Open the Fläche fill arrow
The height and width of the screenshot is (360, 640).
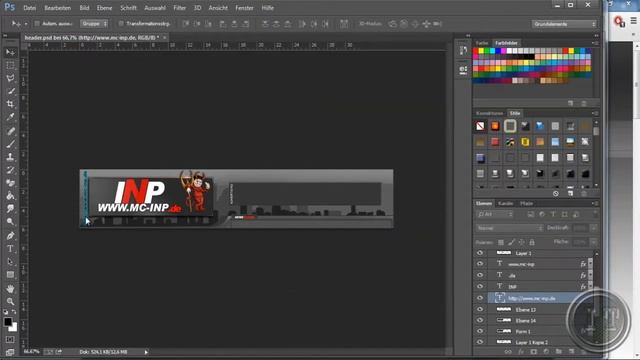(x=593, y=242)
